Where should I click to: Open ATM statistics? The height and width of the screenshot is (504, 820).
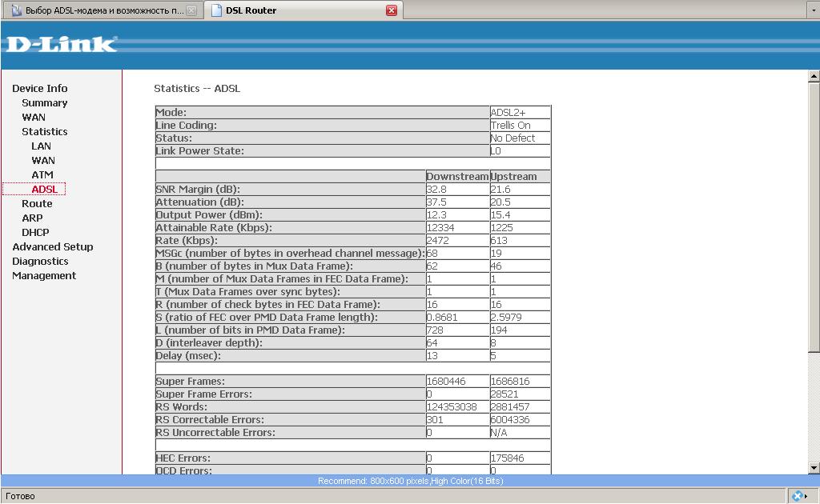(x=42, y=174)
